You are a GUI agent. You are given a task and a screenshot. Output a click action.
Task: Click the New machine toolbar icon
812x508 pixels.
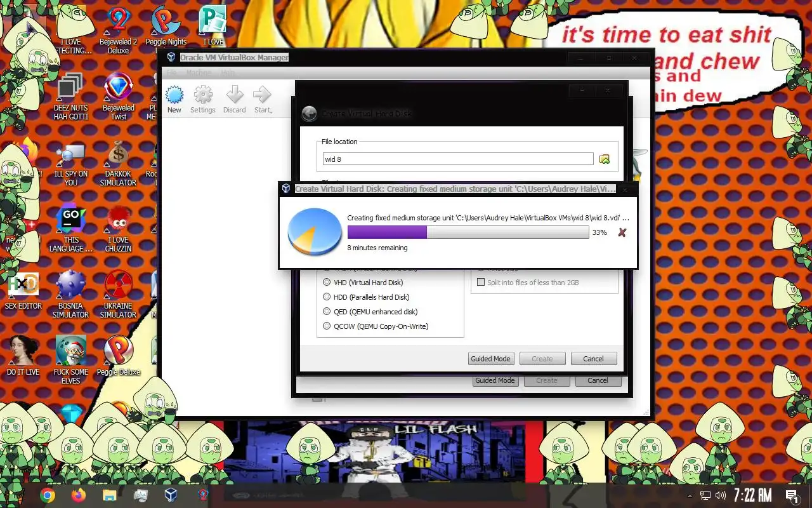[x=174, y=100]
